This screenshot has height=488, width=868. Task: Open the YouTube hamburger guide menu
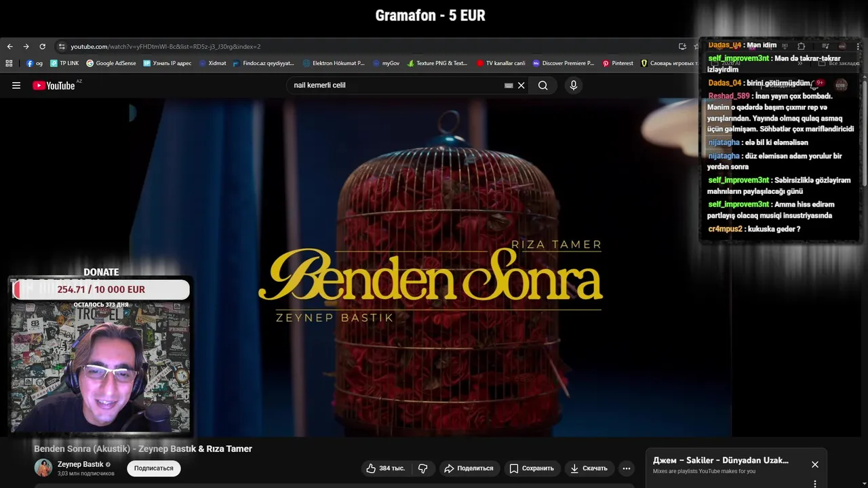tap(16, 85)
